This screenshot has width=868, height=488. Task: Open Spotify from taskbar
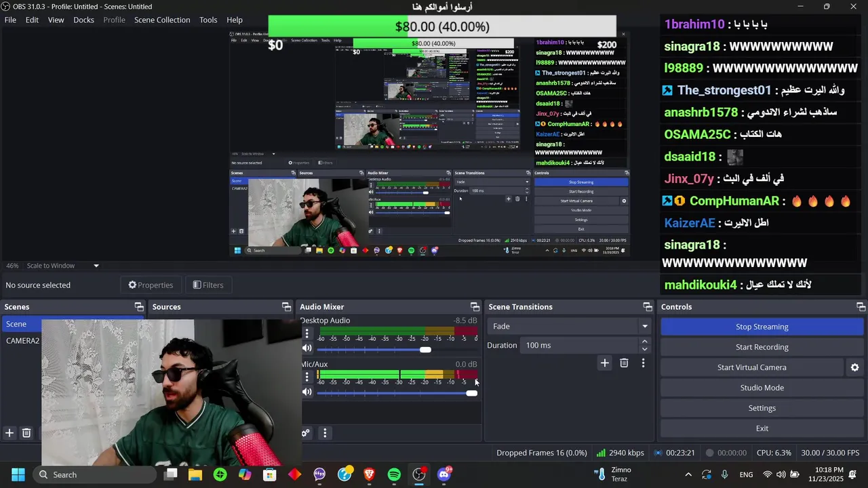click(x=394, y=474)
